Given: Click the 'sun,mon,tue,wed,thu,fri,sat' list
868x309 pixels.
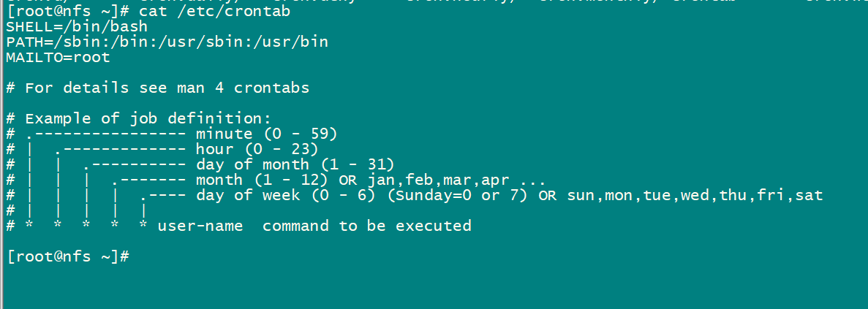Looking at the screenshot, I should click(x=695, y=195).
